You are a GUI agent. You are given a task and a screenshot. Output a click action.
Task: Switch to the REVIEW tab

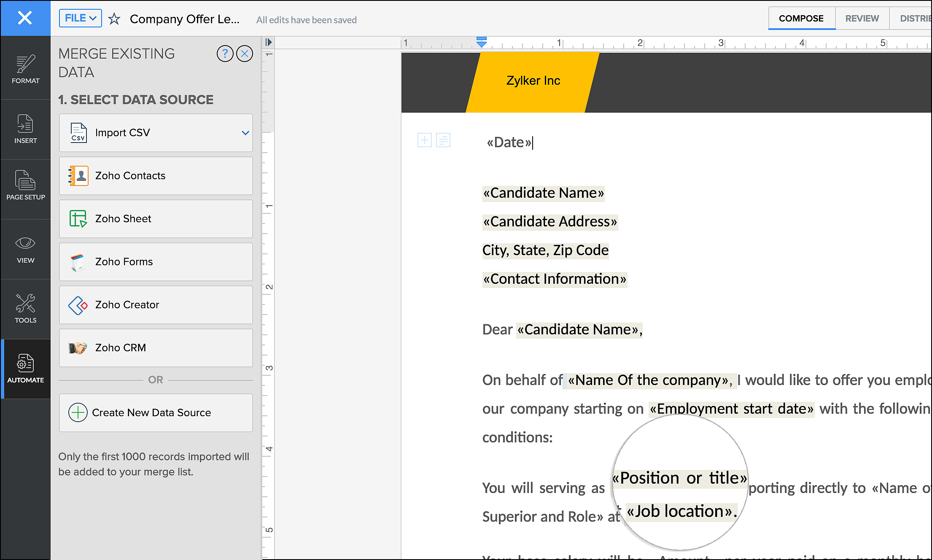click(x=862, y=19)
